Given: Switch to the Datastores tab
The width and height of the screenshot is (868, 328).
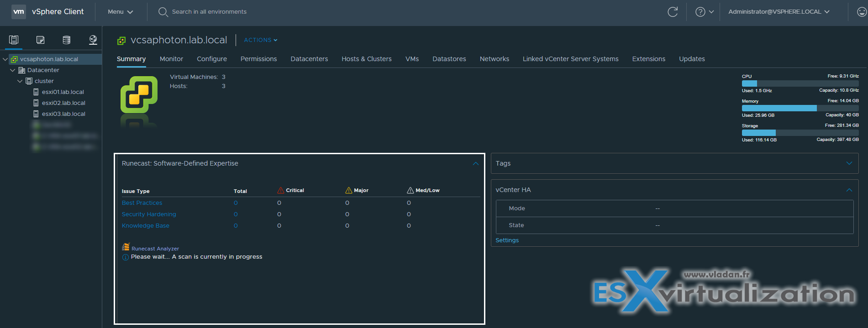Looking at the screenshot, I should (x=449, y=59).
